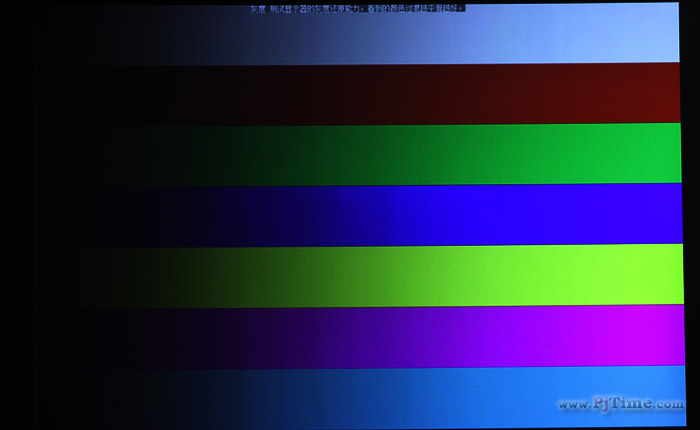Click the PjTime.com watermark link
The height and width of the screenshot is (430, 700).
[620, 404]
